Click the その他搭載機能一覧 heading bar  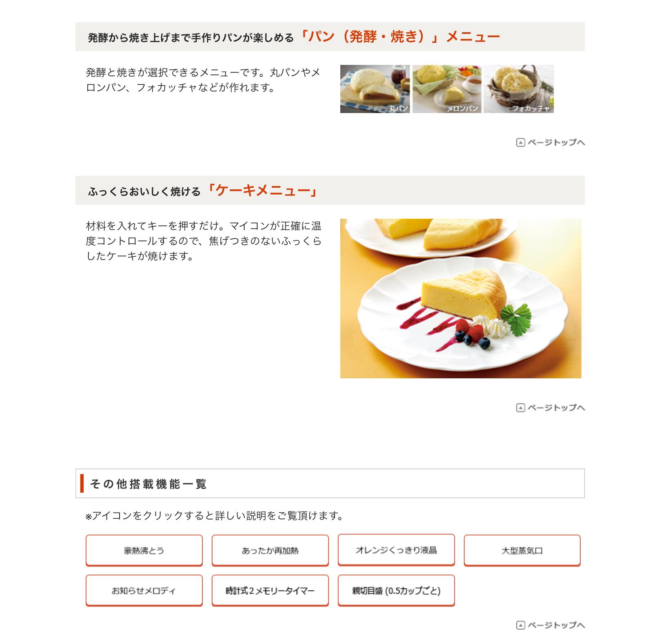[x=330, y=484]
